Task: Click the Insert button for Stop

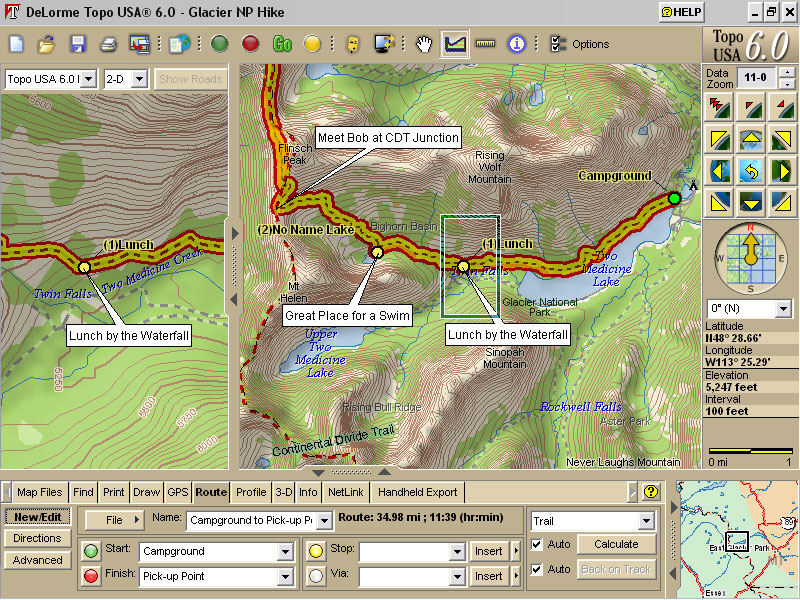Action: click(x=489, y=552)
